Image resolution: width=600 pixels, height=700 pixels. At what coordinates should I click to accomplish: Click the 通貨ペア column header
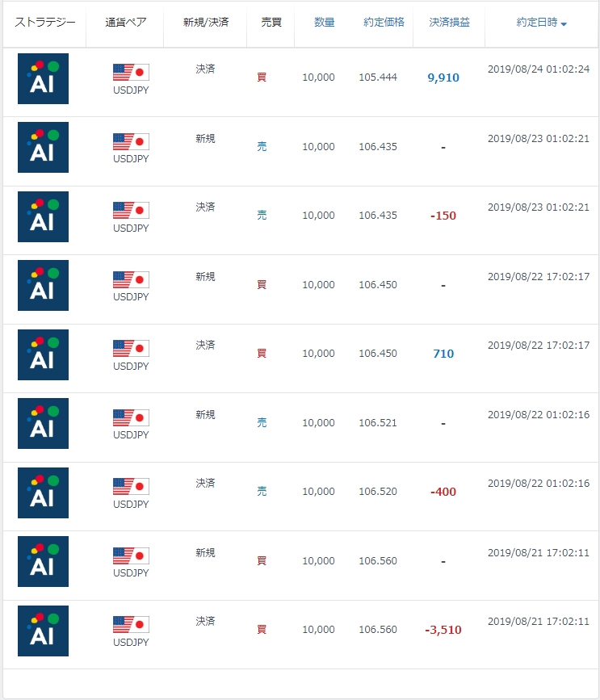[x=126, y=23]
